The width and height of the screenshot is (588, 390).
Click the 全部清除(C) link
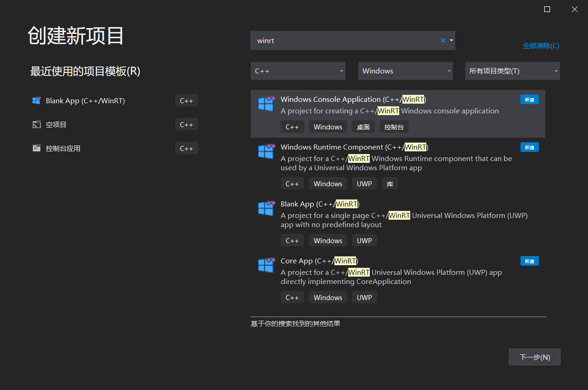pos(541,45)
